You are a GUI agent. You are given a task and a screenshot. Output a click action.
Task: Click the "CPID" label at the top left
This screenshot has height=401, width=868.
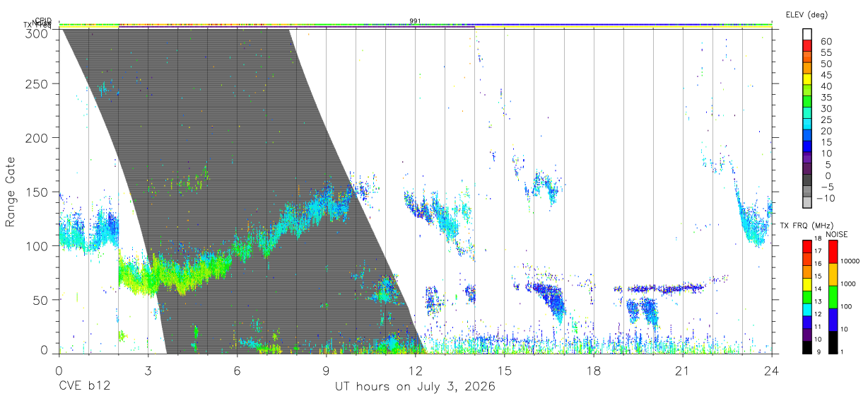click(43, 21)
